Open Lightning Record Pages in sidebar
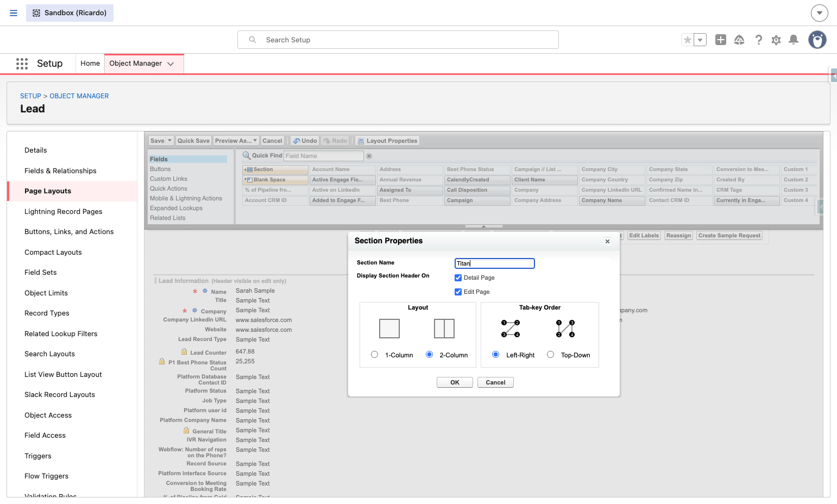 tap(64, 211)
